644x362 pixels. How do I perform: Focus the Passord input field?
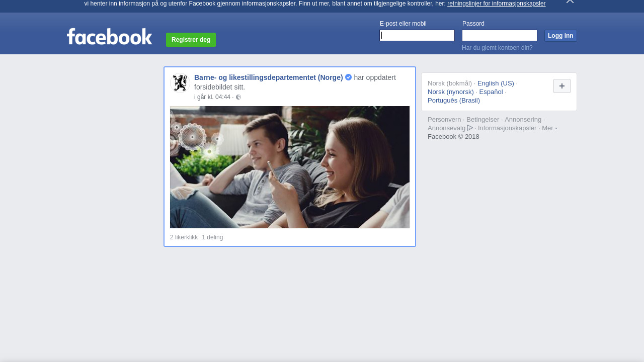tap(499, 36)
